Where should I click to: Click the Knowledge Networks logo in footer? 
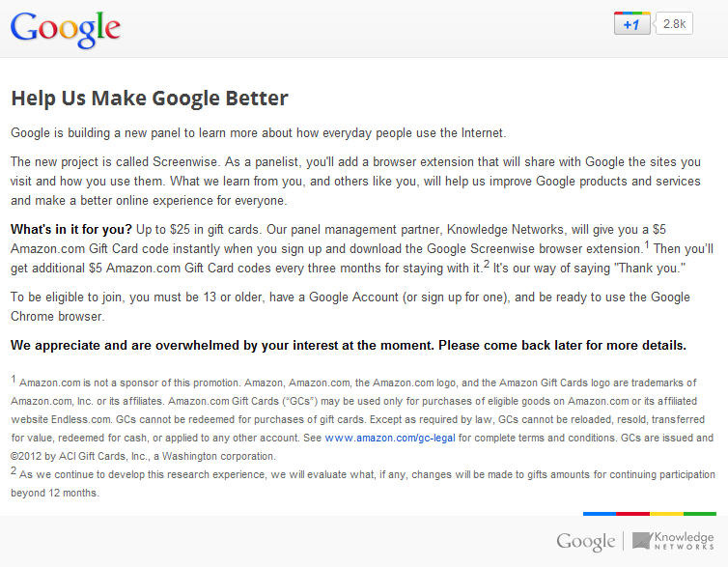[673, 541]
